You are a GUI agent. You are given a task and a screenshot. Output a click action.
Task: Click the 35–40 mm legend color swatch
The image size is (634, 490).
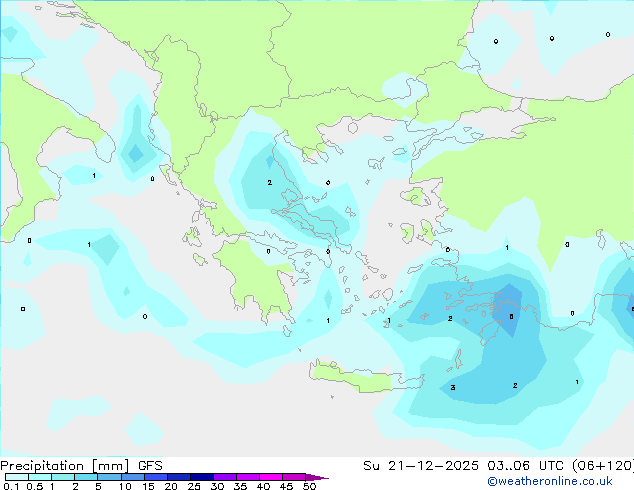tap(247, 477)
